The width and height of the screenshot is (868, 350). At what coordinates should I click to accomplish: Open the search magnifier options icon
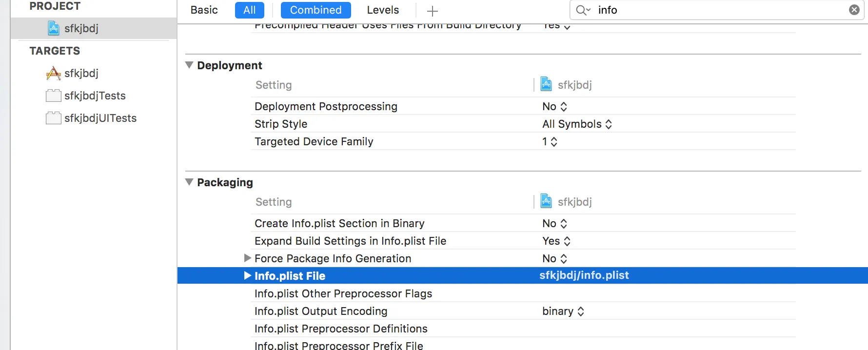583,10
